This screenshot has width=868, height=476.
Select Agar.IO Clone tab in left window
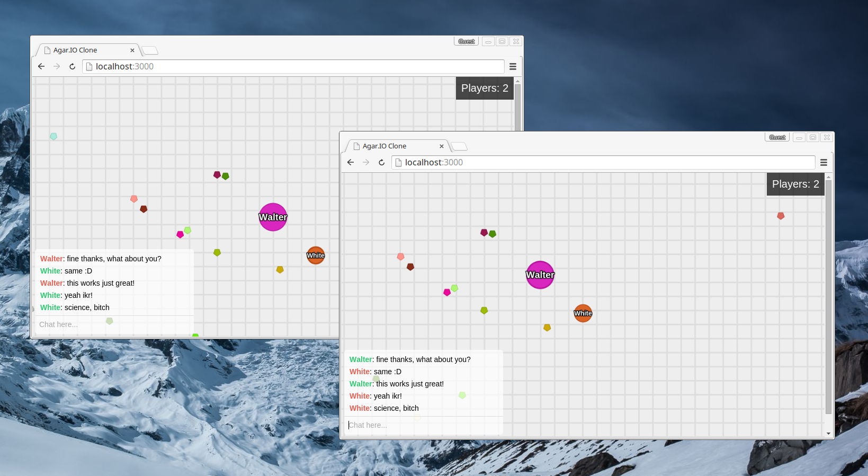87,50
